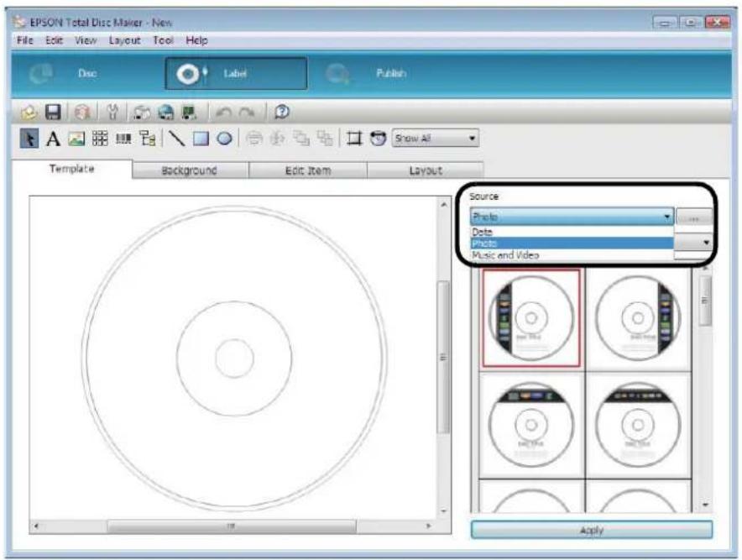This screenshot has height=560, width=742.
Task: Select second-row right template with top strip
Action: tap(638, 425)
